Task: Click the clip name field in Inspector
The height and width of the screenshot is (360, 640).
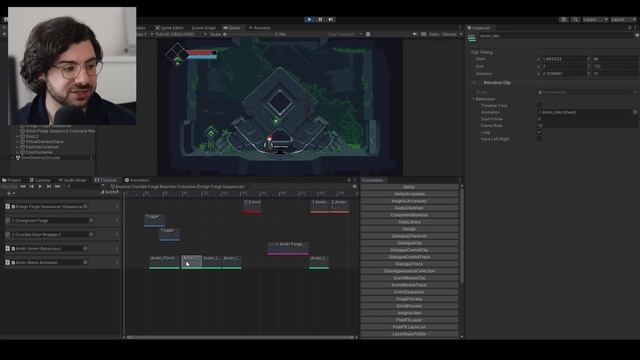Action: (x=555, y=36)
